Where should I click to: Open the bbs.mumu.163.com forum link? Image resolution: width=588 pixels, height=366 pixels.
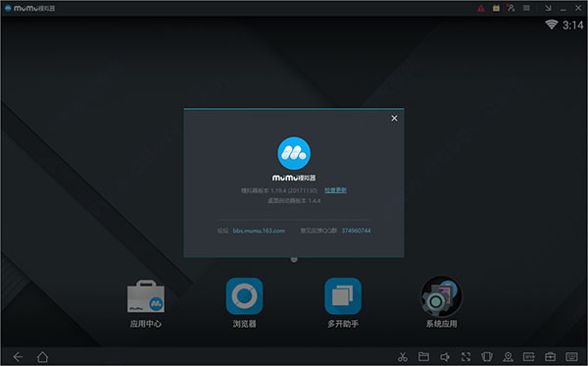259,231
